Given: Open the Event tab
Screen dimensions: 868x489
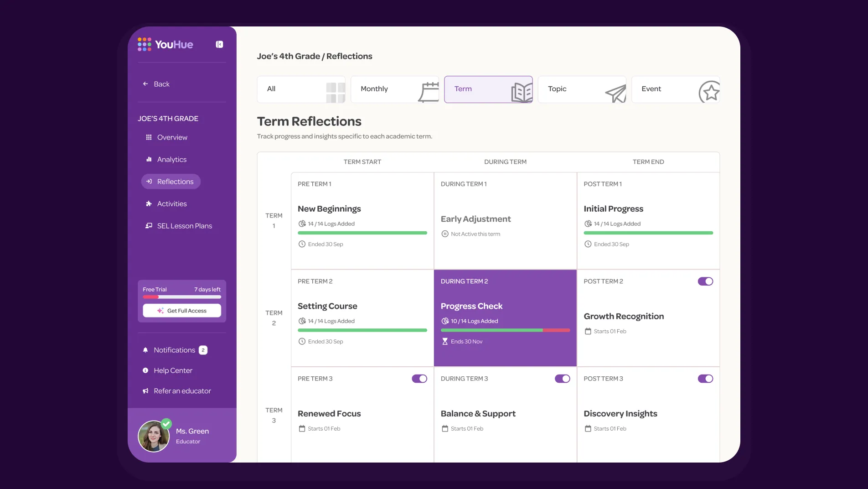Looking at the screenshot, I should coord(676,89).
